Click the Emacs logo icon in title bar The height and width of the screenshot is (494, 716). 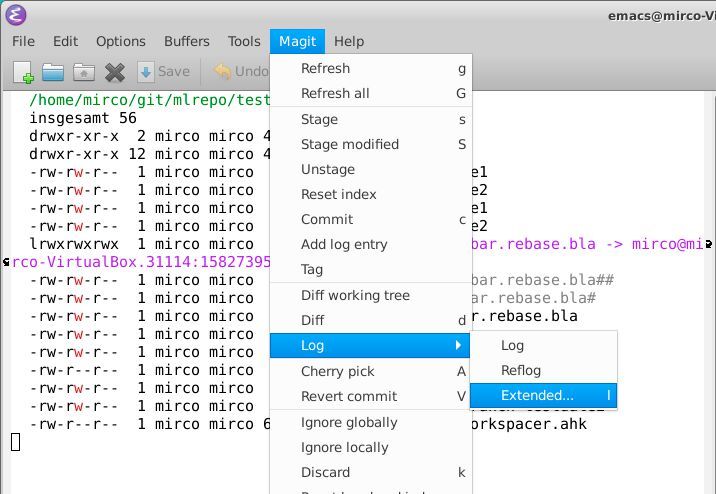tap(16, 15)
